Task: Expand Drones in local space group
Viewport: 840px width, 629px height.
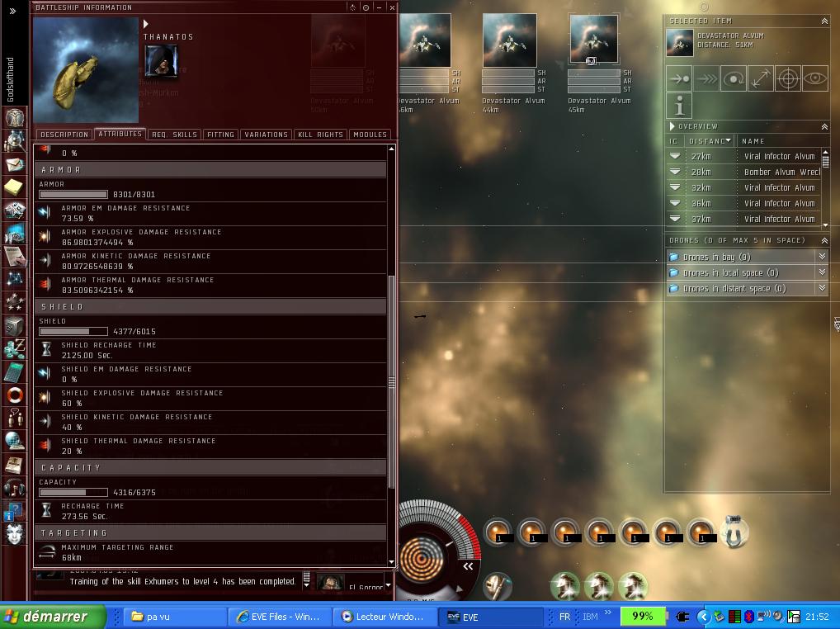Action: (x=748, y=272)
